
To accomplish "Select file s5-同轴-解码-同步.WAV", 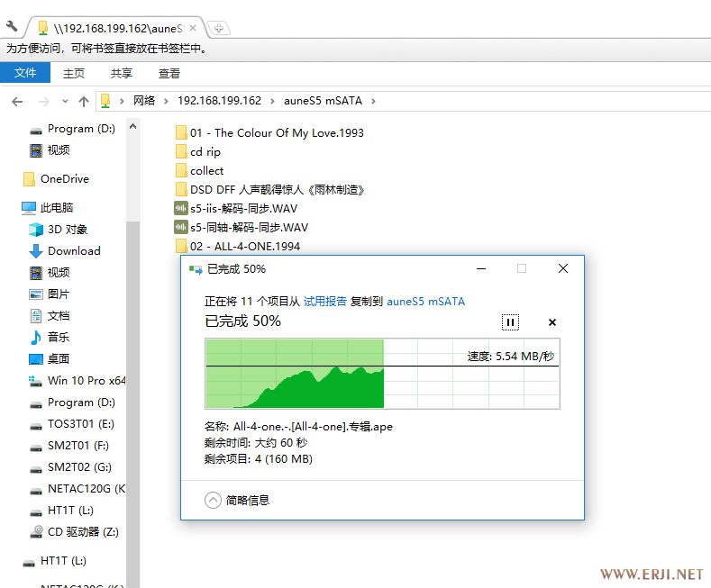I will pos(242,228).
